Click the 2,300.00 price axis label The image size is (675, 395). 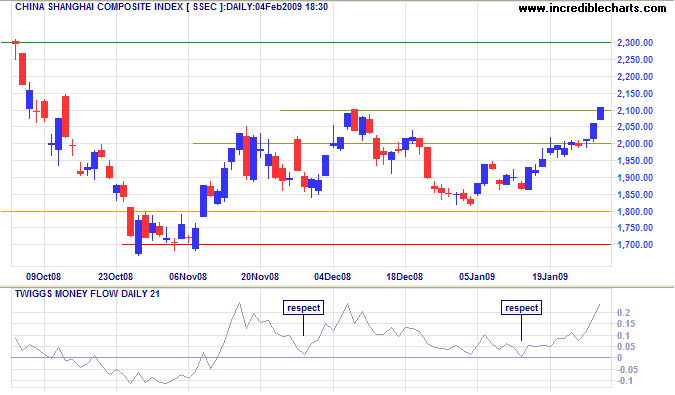tap(635, 43)
